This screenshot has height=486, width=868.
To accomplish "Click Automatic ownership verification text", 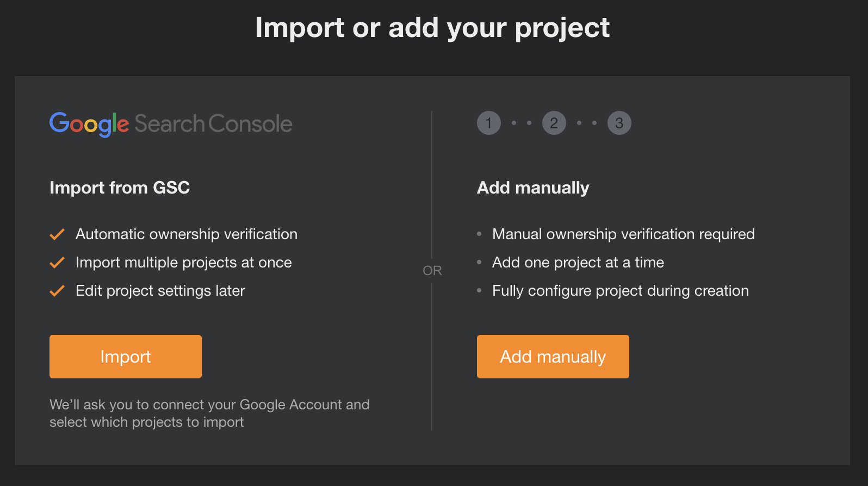I will tap(187, 234).
